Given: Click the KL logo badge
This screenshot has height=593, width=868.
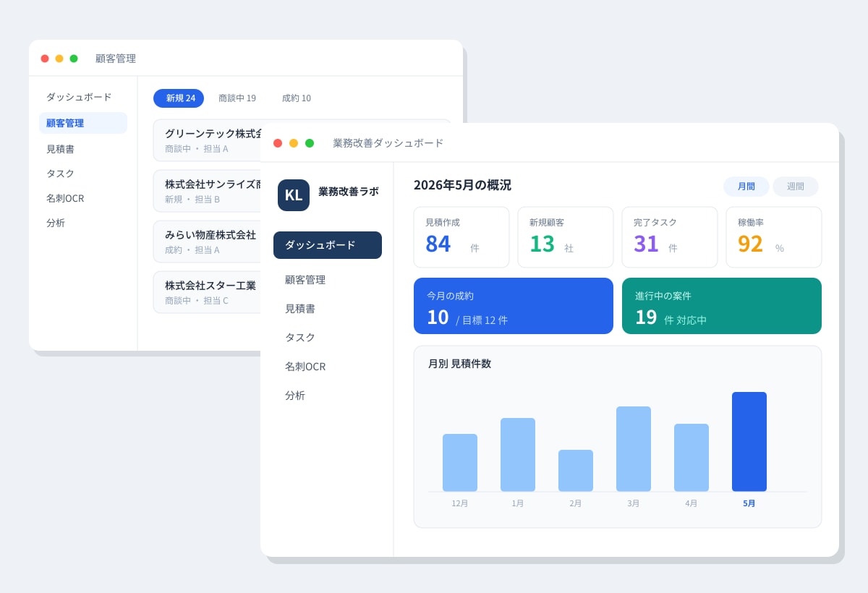Looking at the screenshot, I should [x=294, y=195].
